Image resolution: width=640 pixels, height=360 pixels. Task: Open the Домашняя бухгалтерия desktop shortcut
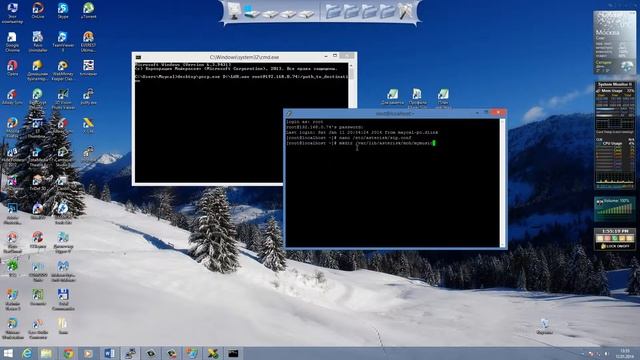(38, 70)
